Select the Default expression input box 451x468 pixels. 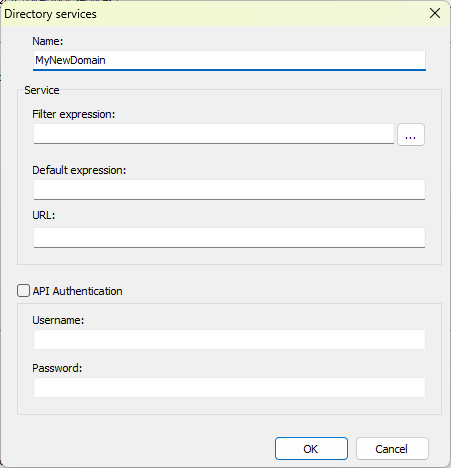pos(229,190)
